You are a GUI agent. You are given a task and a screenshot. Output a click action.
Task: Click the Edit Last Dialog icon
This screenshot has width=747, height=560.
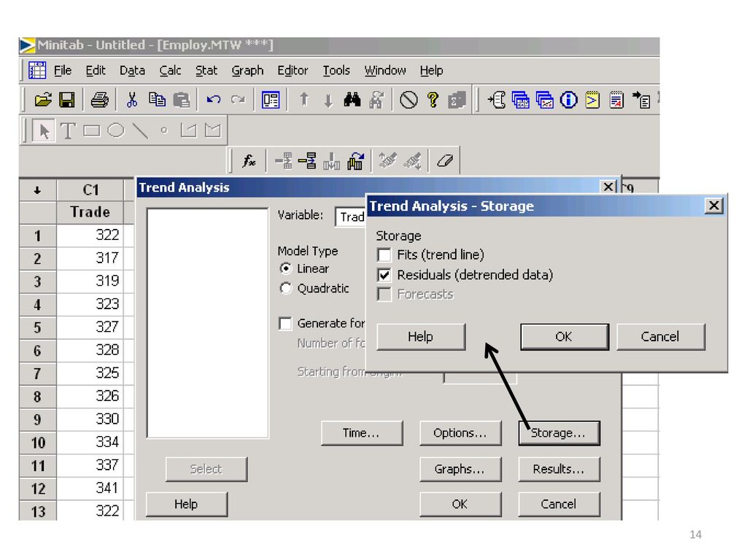271,100
